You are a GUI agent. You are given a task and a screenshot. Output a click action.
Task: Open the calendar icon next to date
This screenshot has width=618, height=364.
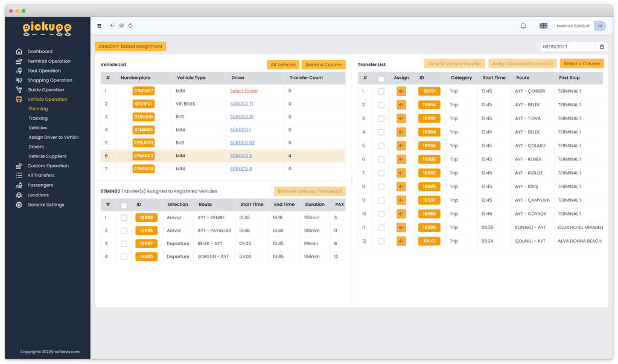pyautogui.click(x=602, y=46)
